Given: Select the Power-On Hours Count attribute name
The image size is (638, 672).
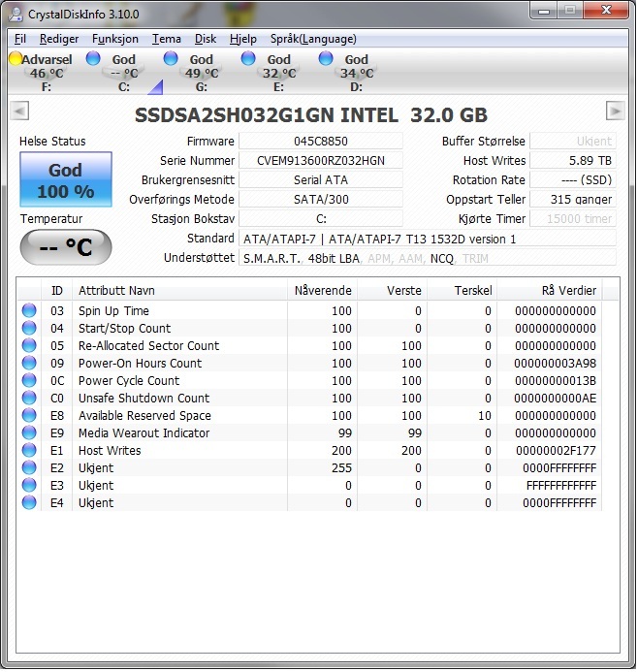Looking at the screenshot, I should [x=140, y=363].
